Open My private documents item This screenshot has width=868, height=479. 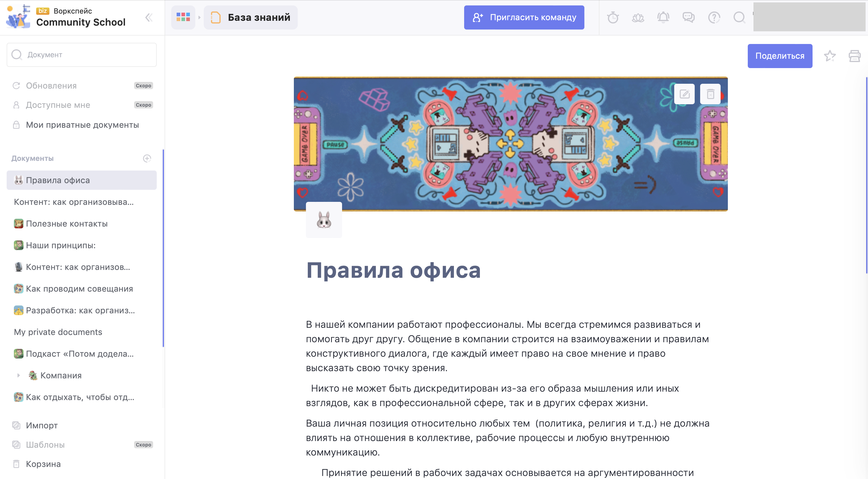coord(82,332)
